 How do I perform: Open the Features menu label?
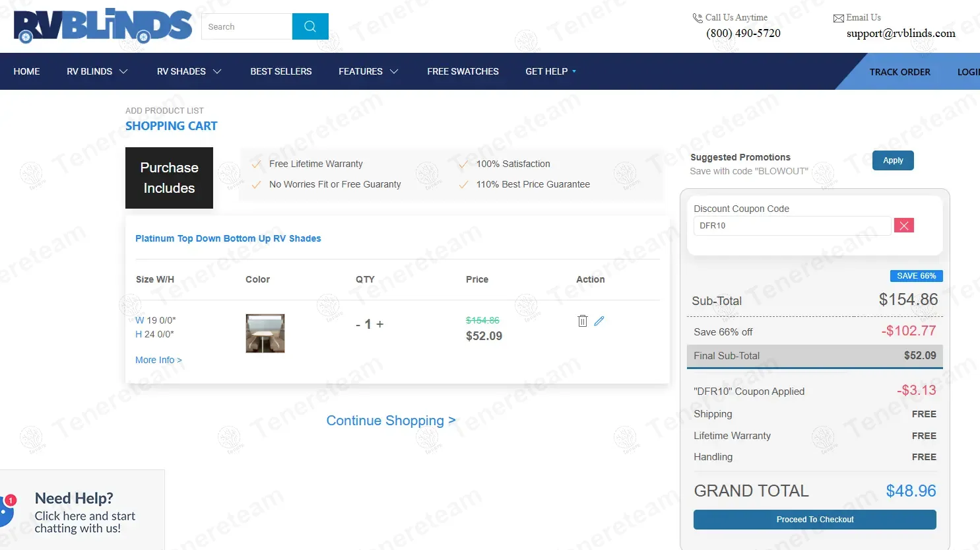360,71
